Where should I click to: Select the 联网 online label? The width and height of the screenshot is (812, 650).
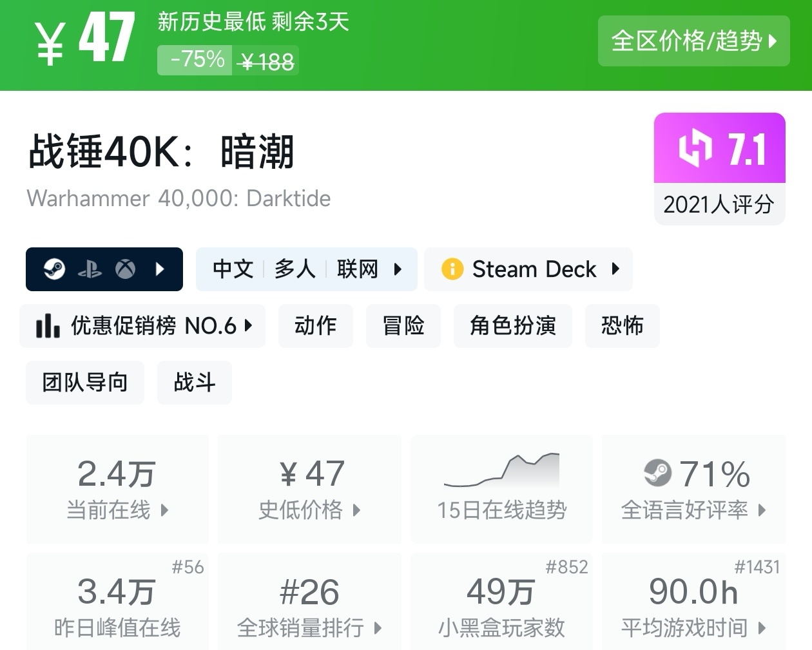click(x=357, y=269)
